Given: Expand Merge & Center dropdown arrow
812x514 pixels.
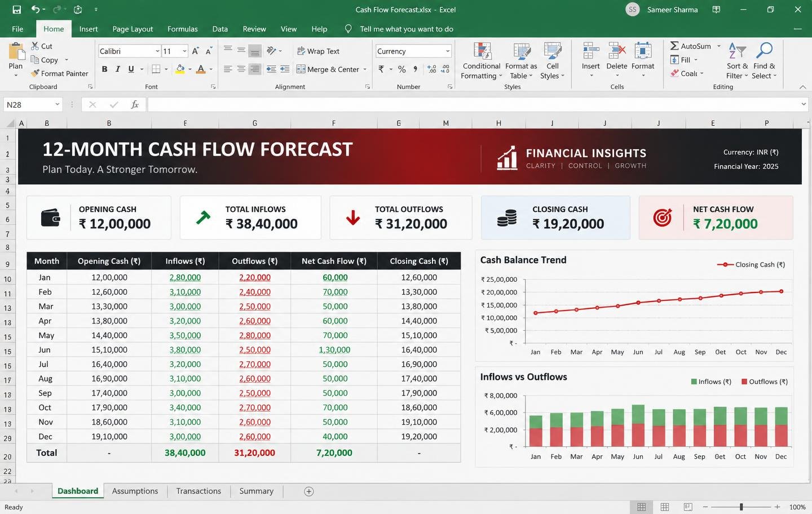Looking at the screenshot, I should (365, 69).
